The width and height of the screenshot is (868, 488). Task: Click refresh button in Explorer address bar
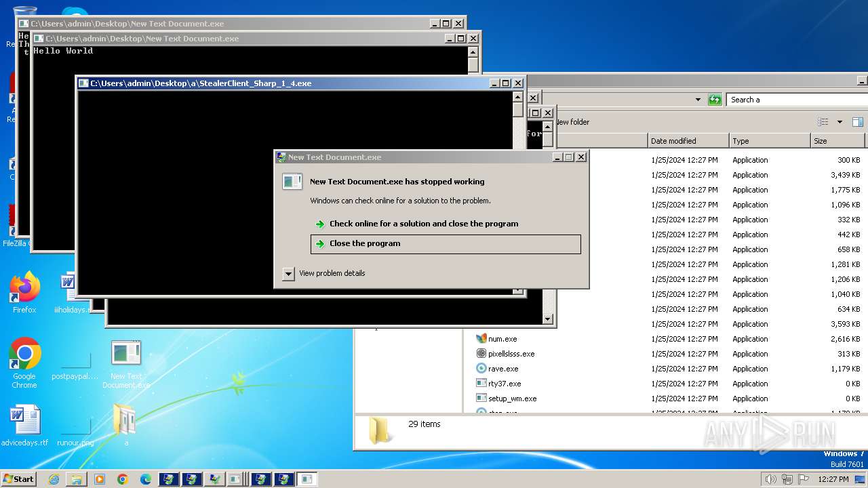[x=715, y=100]
